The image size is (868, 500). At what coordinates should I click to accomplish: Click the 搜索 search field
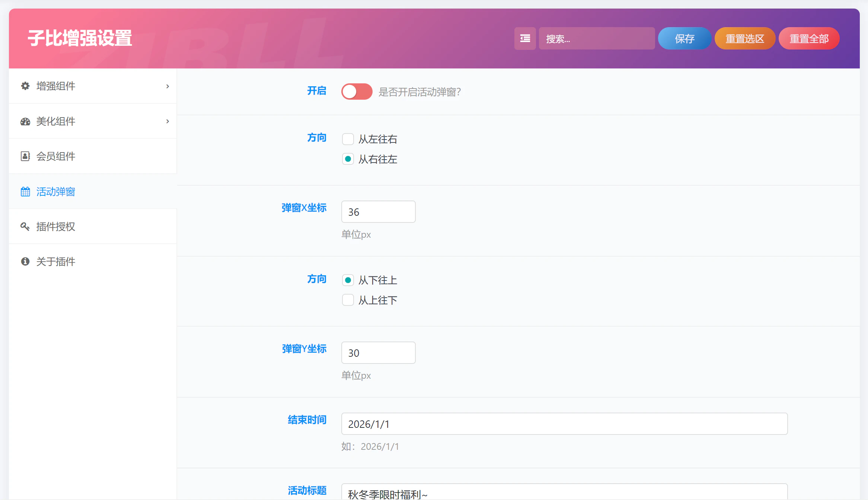pos(596,38)
